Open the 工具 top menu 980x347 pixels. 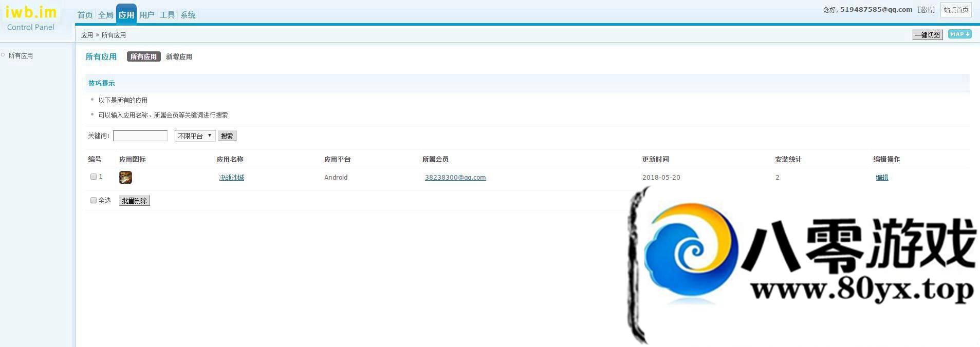pyautogui.click(x=167, y=15)
